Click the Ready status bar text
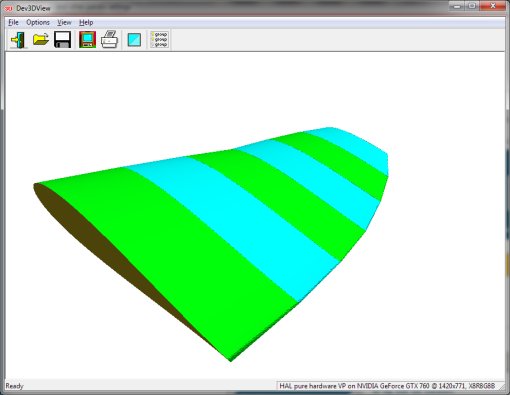510x395 pixels. pos(14,386)
